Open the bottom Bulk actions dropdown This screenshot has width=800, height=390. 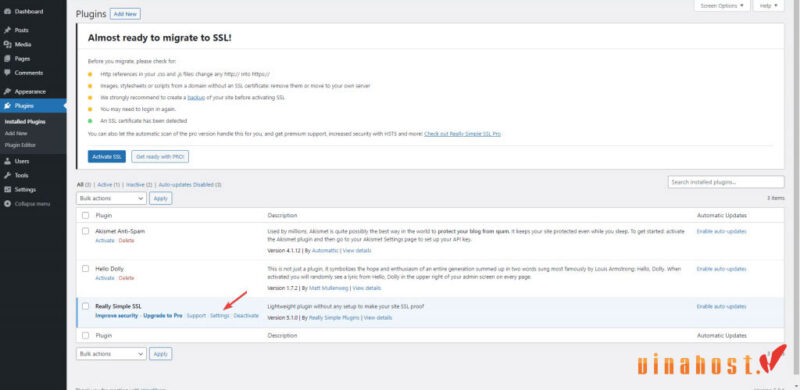coord(111,354)
